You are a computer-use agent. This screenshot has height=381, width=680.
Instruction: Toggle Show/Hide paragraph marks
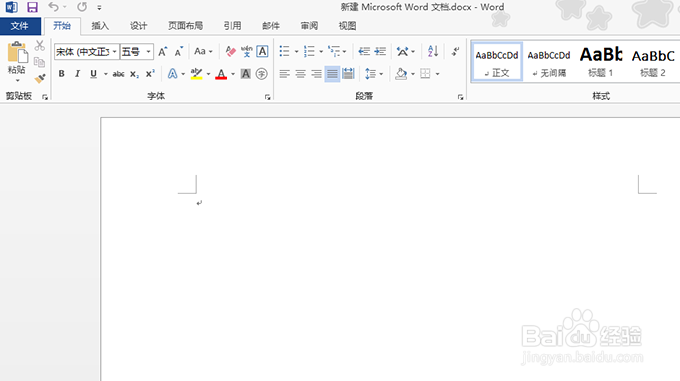click(x=455, y=52)
